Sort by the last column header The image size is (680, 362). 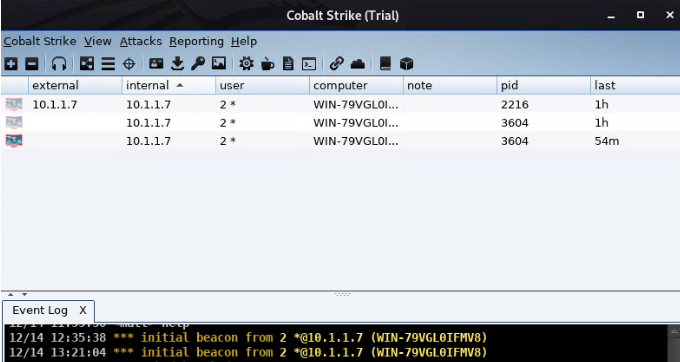click(635, 85)
